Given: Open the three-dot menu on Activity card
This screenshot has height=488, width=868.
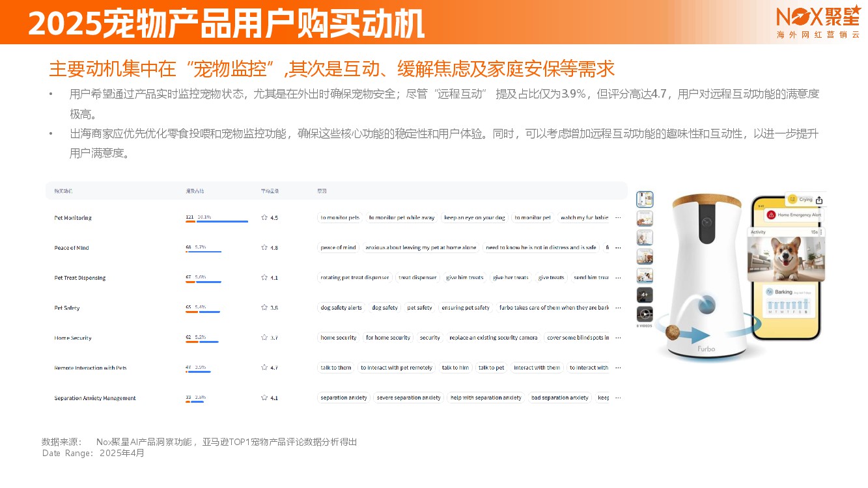Looking at the screenshot, I should tap(821, 232).
